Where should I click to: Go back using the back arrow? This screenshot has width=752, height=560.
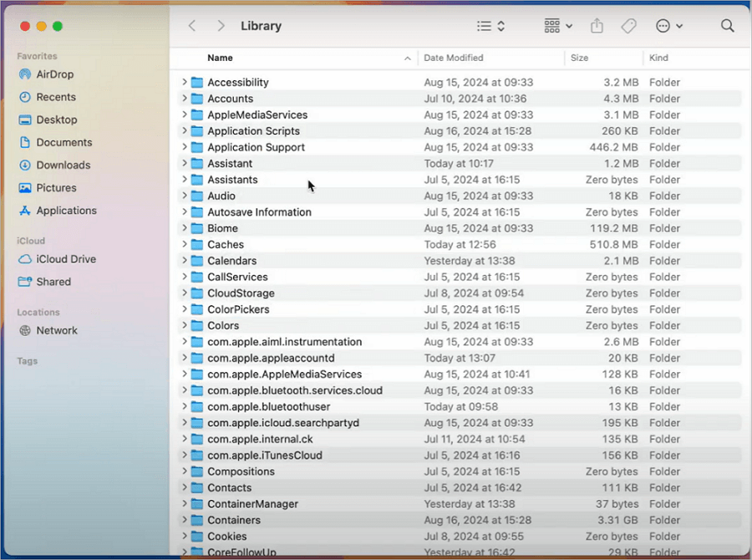click(192, 26)
